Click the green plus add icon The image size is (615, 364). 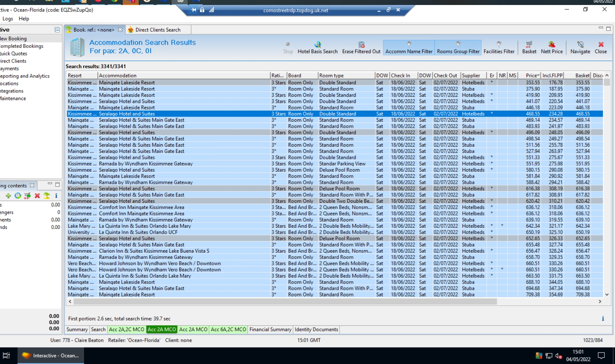8,196
